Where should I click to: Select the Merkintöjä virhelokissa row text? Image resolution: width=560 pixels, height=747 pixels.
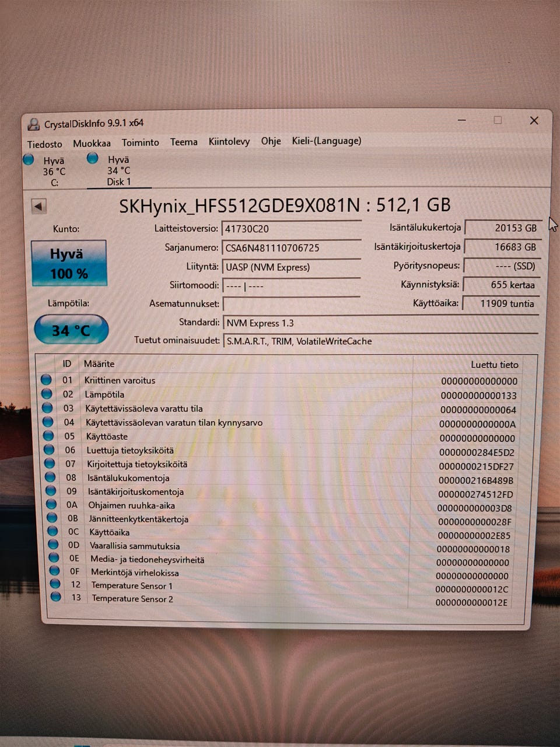135,572
